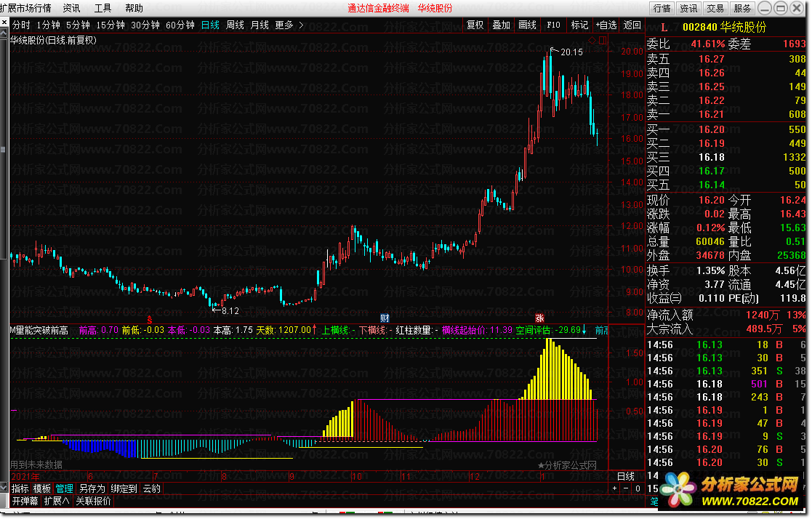This screenshot has height=519, width=812.
Task: Zoom in chart with plus button
Action: tap(615, 488)
